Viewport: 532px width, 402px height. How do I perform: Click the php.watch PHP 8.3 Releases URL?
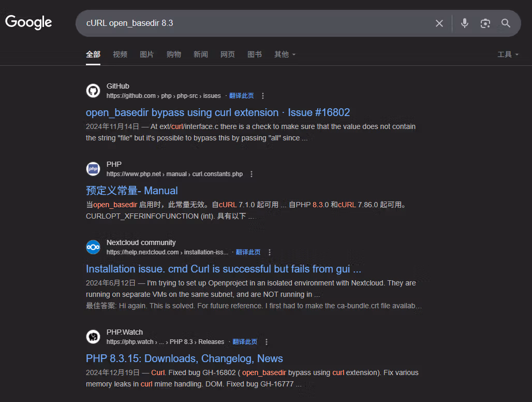[165, 342]
